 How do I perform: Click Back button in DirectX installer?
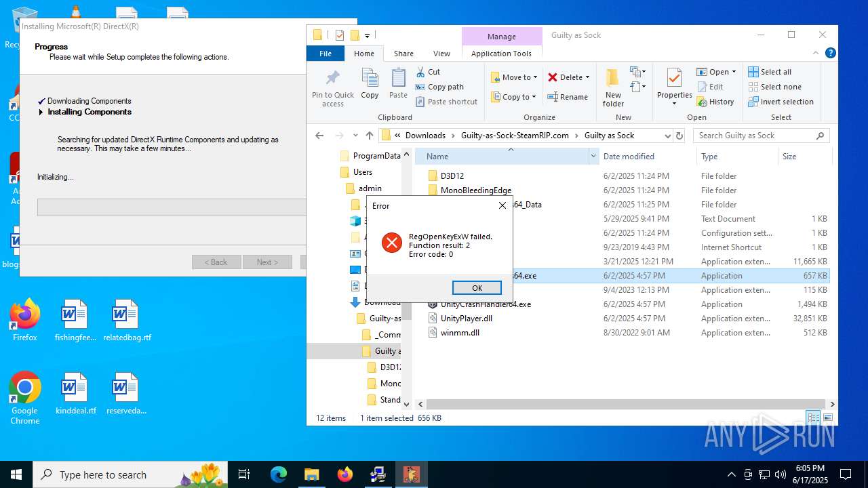coord(216,262)
